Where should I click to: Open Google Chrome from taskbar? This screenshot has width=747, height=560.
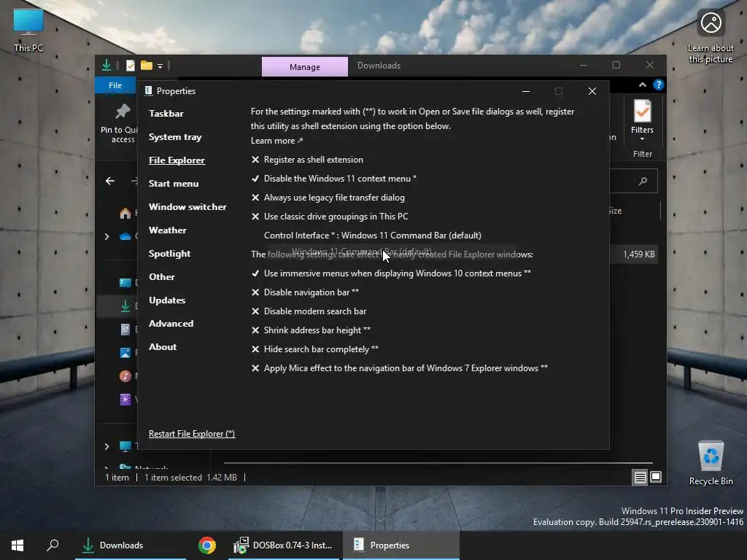tap(207, 545)
